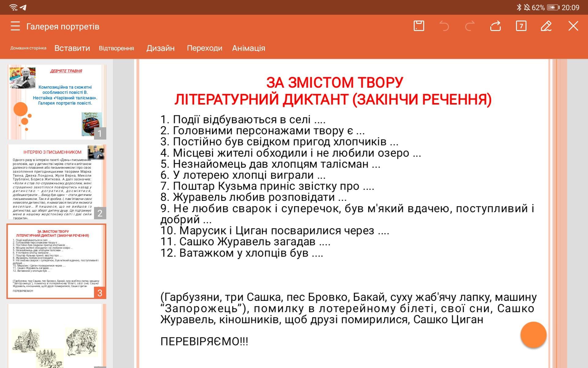Click the undo arrow icon
This screenshot has width=588, height=368.
[444, 26]
